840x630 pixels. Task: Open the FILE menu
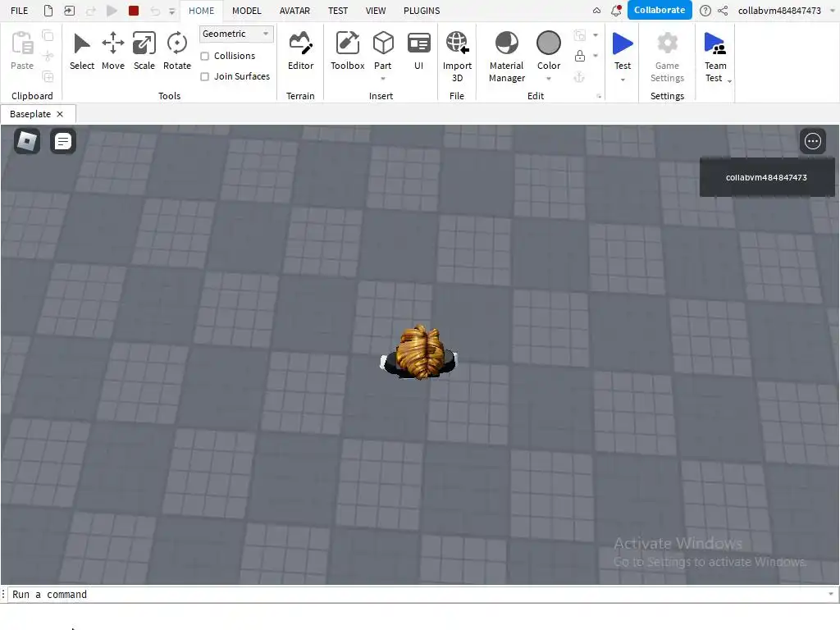pos(20,11)
